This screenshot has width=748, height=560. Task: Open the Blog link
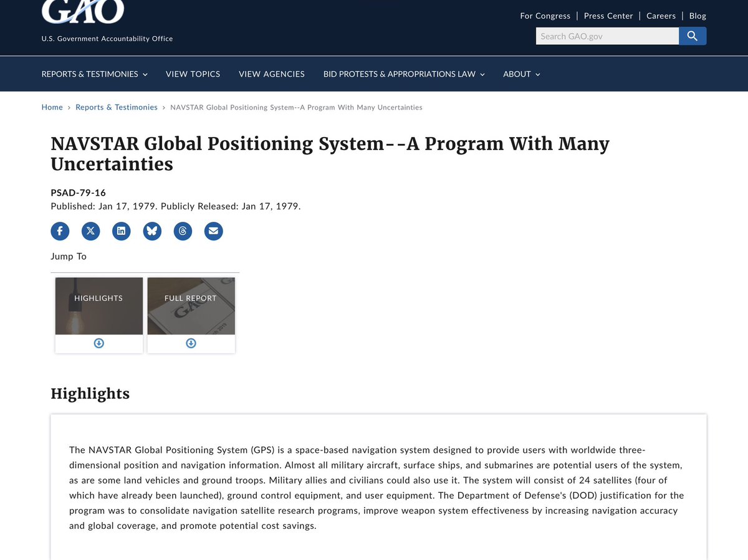698,16
